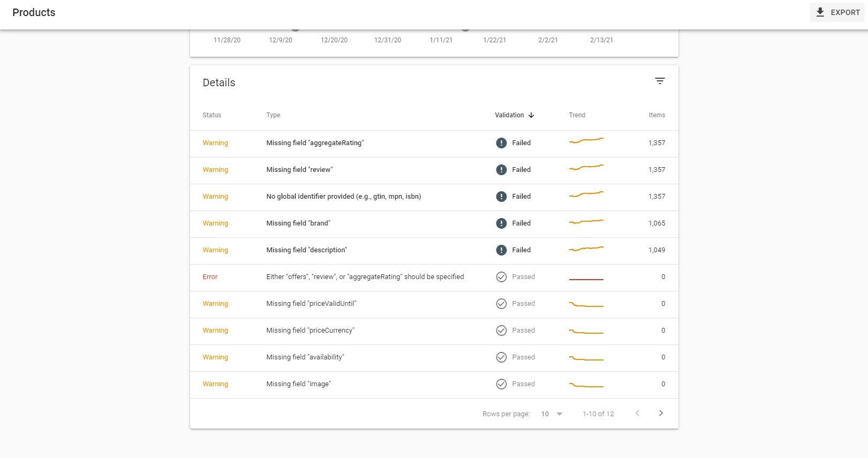Screen dimensions: 868x458
Task: Click the Type column header
Action: (273, 115)
